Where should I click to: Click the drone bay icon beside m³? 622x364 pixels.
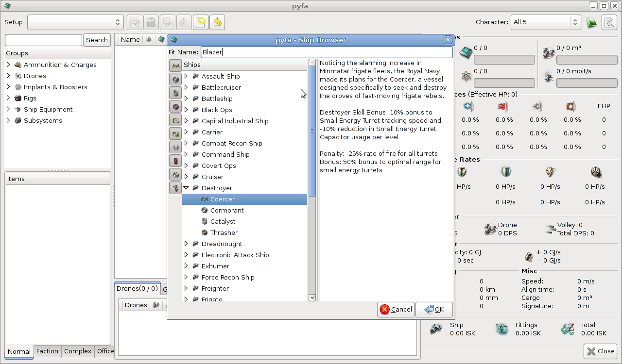tap(549, 52)
